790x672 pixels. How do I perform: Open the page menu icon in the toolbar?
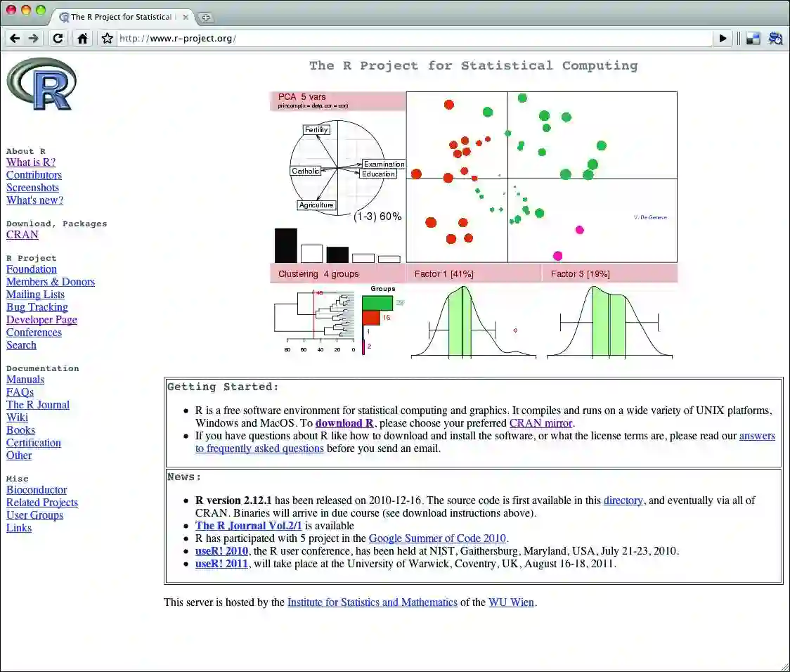click(753, 38)
